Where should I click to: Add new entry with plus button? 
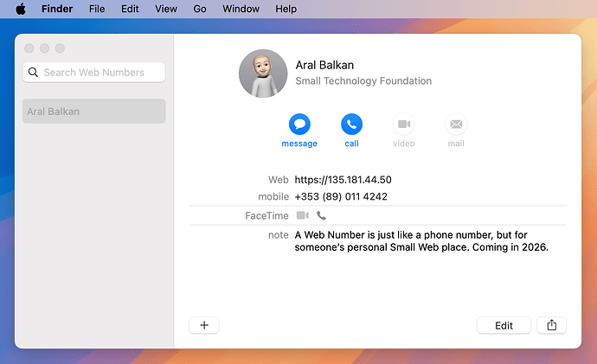[x=204, y=325]
